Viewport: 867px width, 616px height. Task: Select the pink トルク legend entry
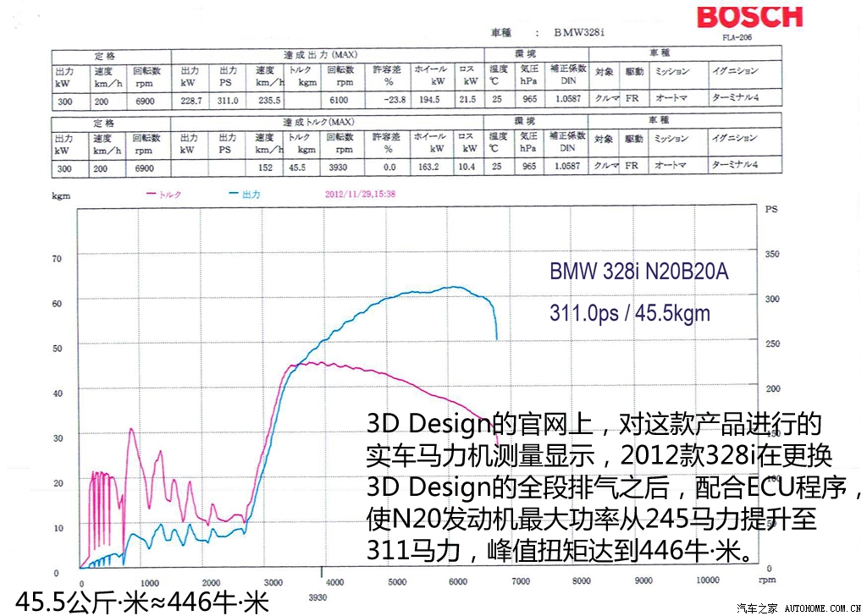tap(163, 195)
